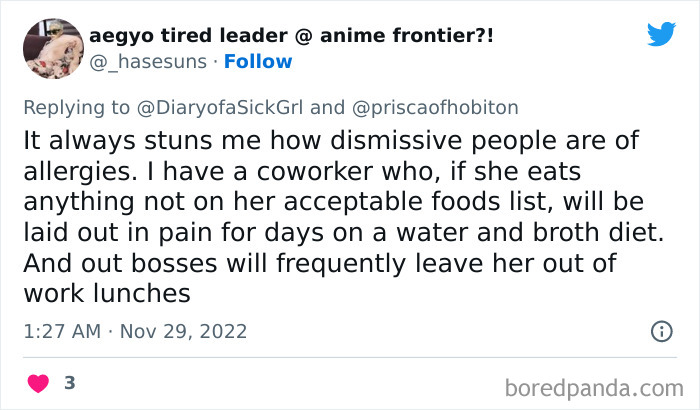Click the like count '3'
700x410 pixels.
coord(68,383)
